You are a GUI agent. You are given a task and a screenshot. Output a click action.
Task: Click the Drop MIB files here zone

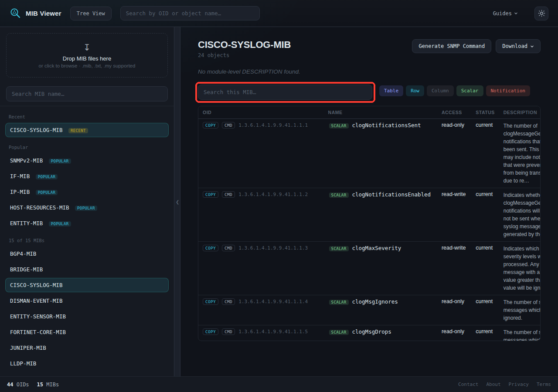pyautogui.click(x=87, y=55)
